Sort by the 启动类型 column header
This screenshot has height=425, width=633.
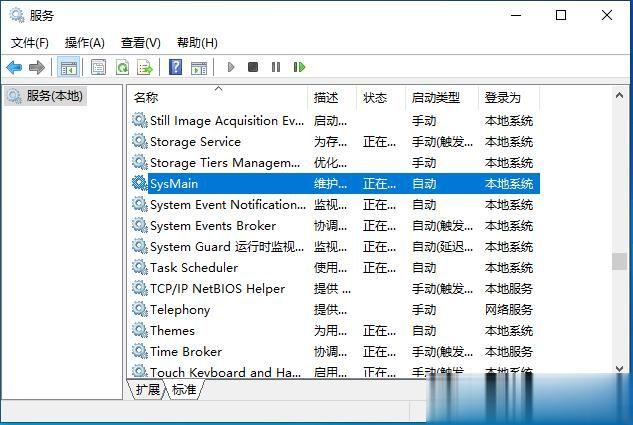442,98
